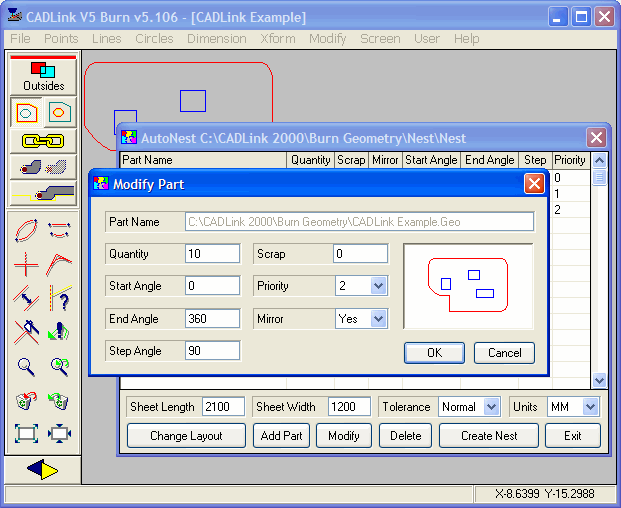The image size is (621, 508).
Task: Select the red outline part-profile tool
Action: click(27, 112)
